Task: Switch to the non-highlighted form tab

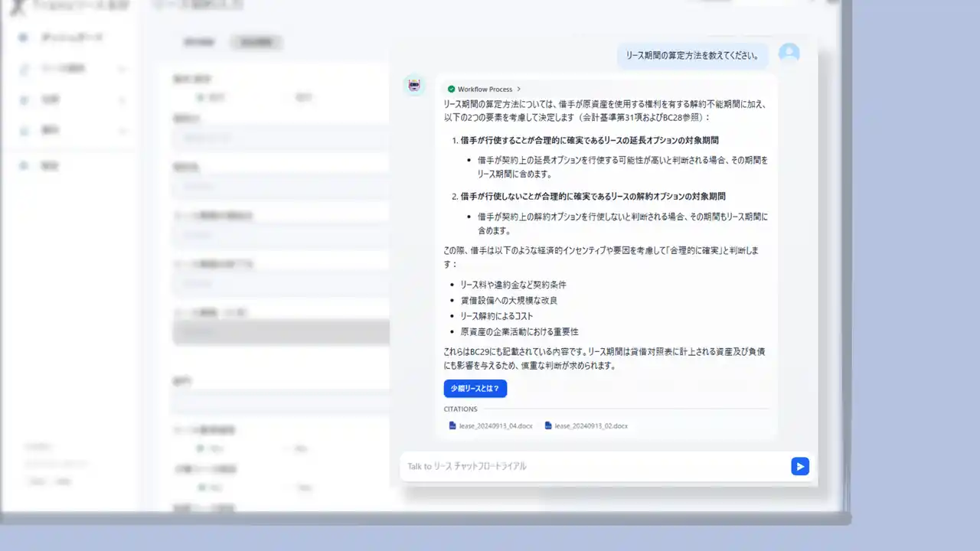Action: 199,42
